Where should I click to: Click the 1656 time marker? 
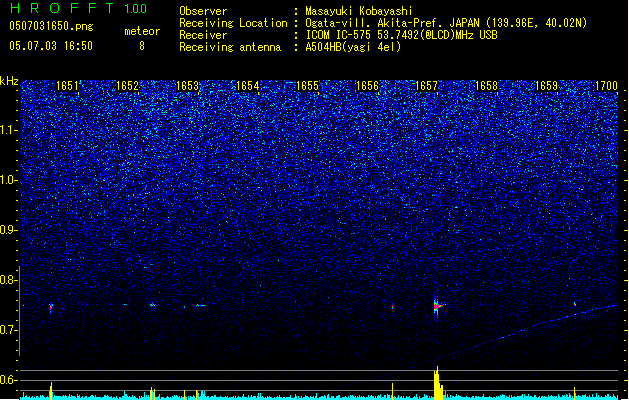coord(367,86)
